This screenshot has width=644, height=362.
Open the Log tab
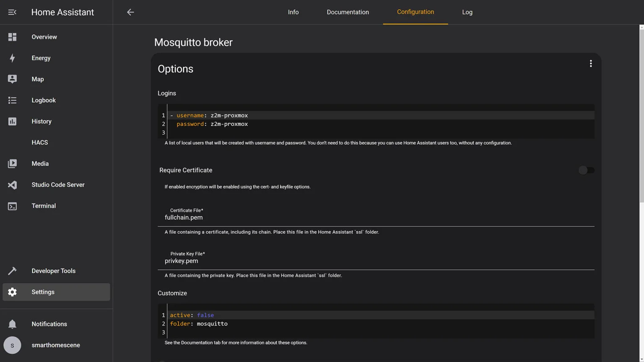coord(467,12)
